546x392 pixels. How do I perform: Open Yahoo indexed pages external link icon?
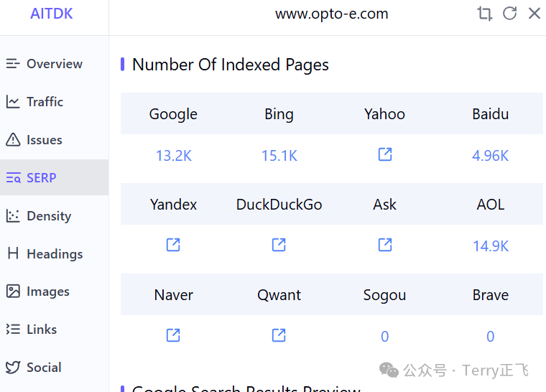coord(385,154)
